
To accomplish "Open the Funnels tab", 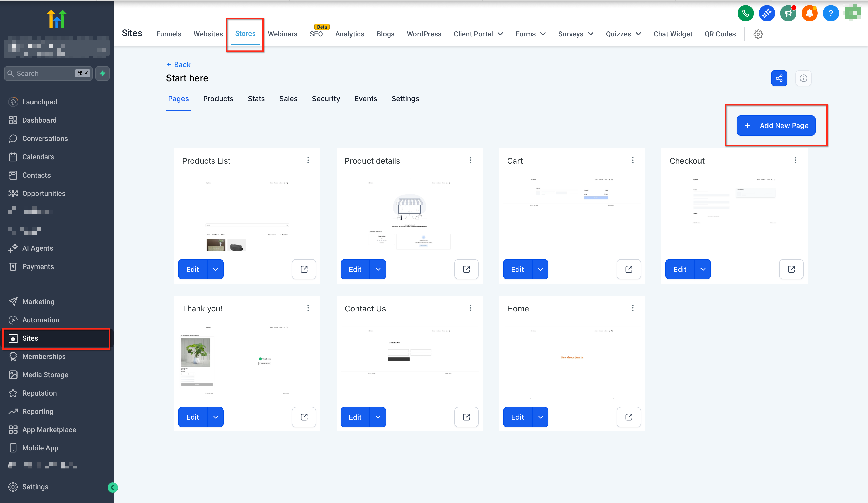I will click(x=169, y=34).
